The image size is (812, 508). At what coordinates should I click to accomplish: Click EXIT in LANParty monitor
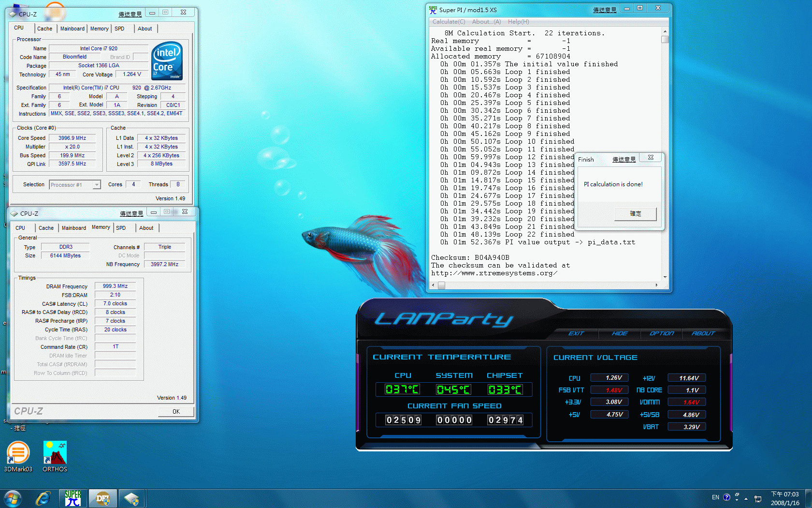576,333
